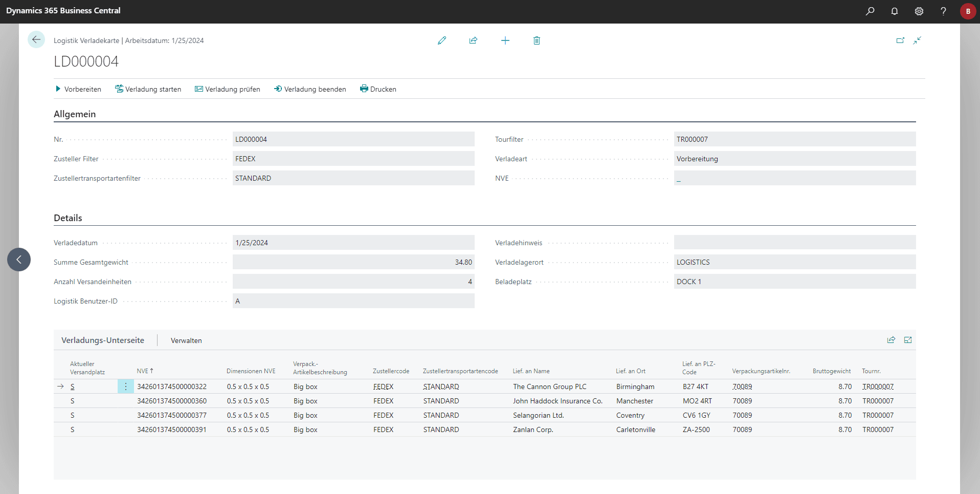
Task: Click the Birmingham city cell
Action: pyautogui.click(x=635, y=386)
